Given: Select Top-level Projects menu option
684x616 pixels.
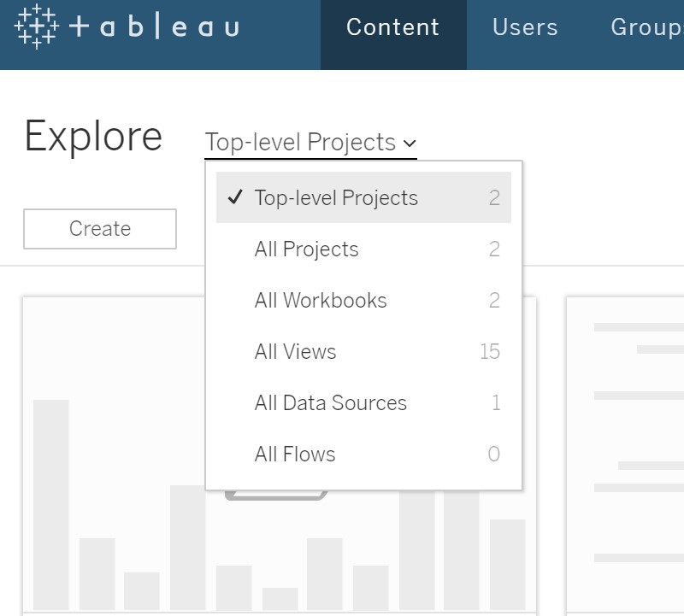Looking at the screenshot, I should click(x=363, y=197).
